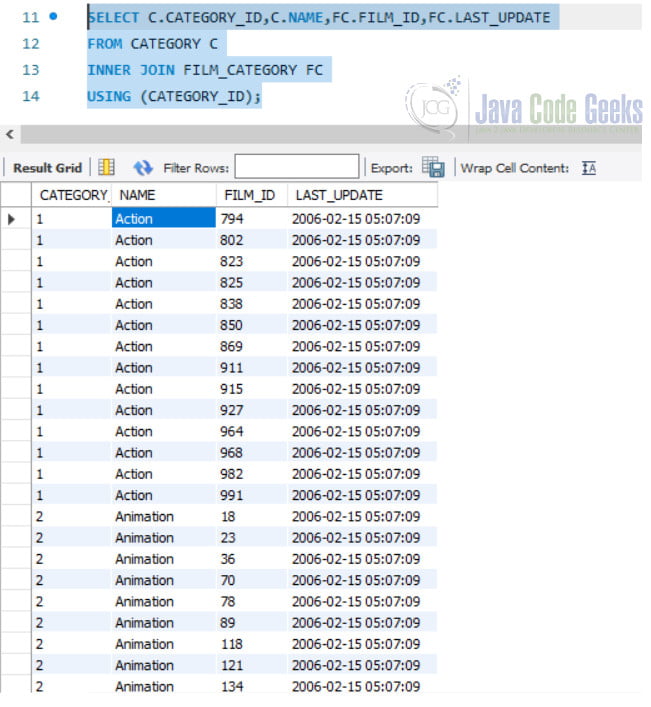Click the Export label
The height and width of the screenshot is (707, 651).
391,168
